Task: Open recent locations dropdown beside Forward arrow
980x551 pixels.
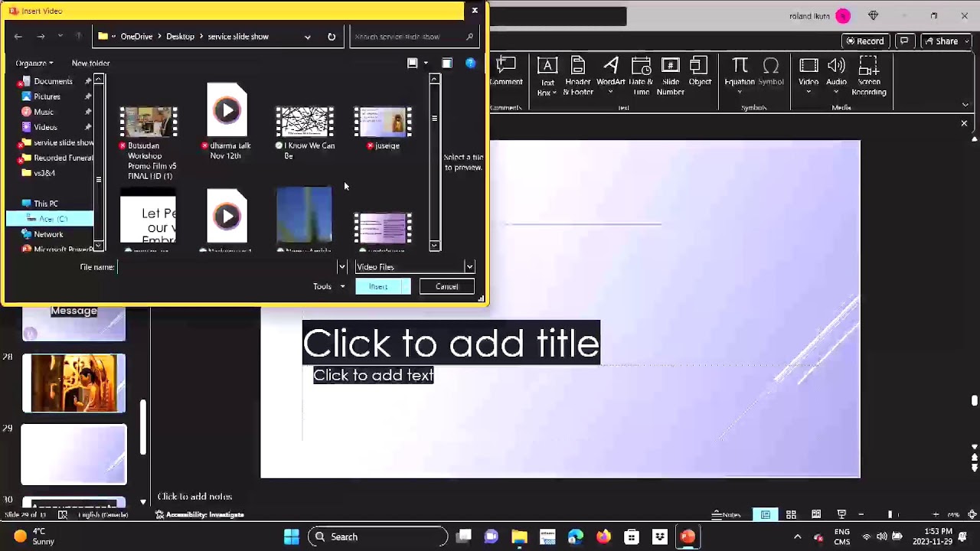Action: click(60, 36)
